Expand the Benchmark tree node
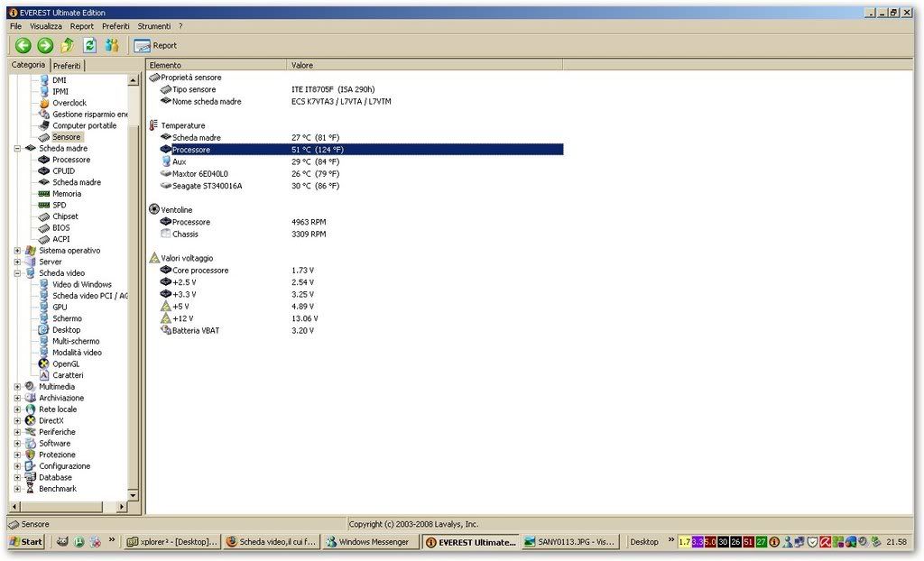924x561 pixels. pyautogui.click(x=17, y=489)
